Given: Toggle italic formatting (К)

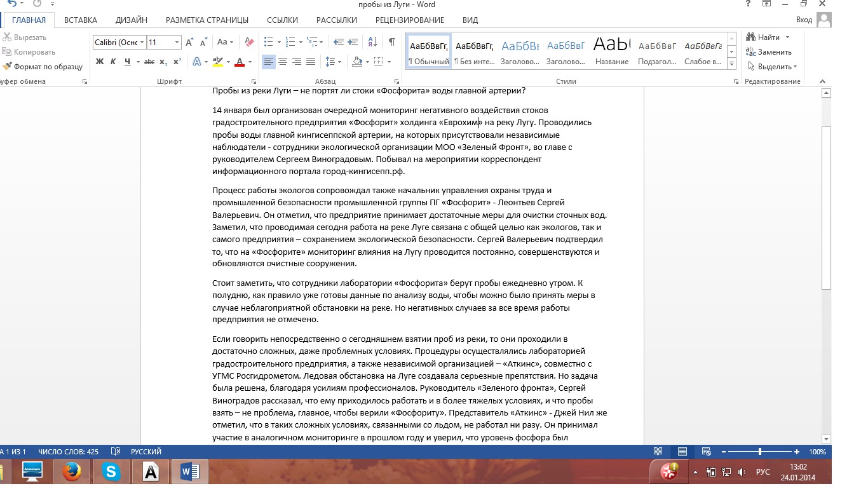Looking at the screenshot, I should click(x=113, y=62).
